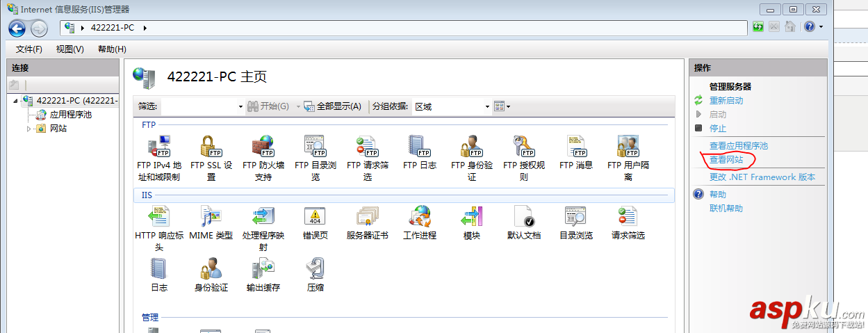Open 错误页 feature

[x=316, y=223]
